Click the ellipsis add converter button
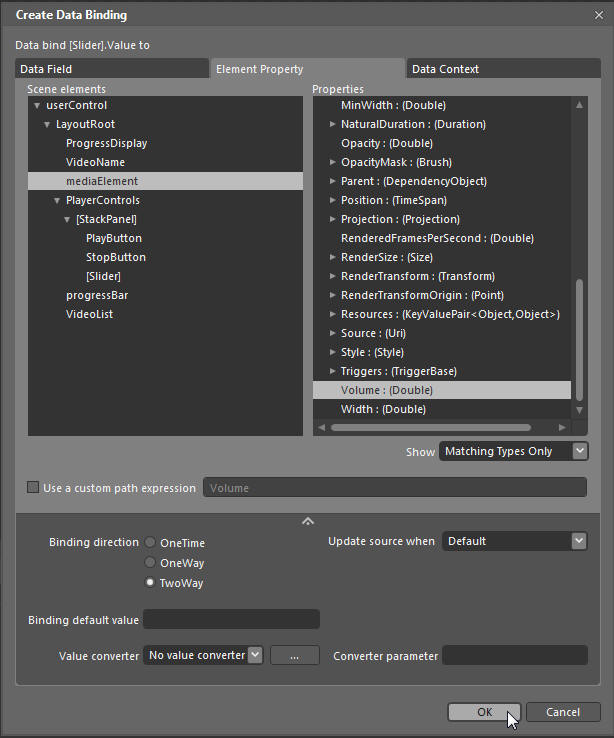The height and width of the screenshot is (738, 614). tap(295, 655)
